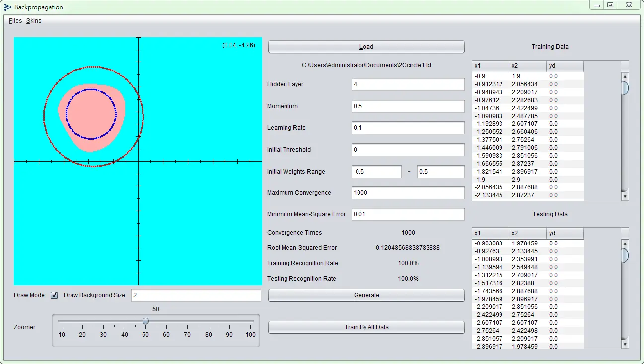Click the Convergence Times value 1000
The image size is (644, 364).
(x=408, y=233)
